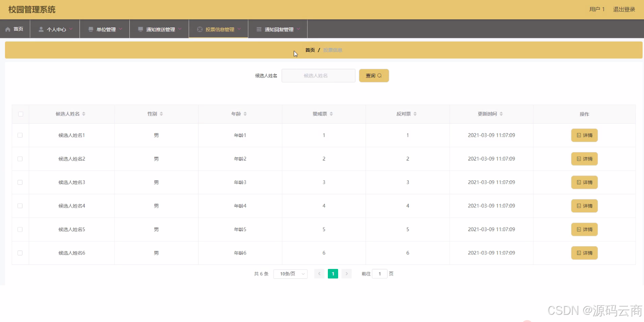644x322 pixels.
Task: Open 详情 for 候选人姓名2
Action: [584, 159]
